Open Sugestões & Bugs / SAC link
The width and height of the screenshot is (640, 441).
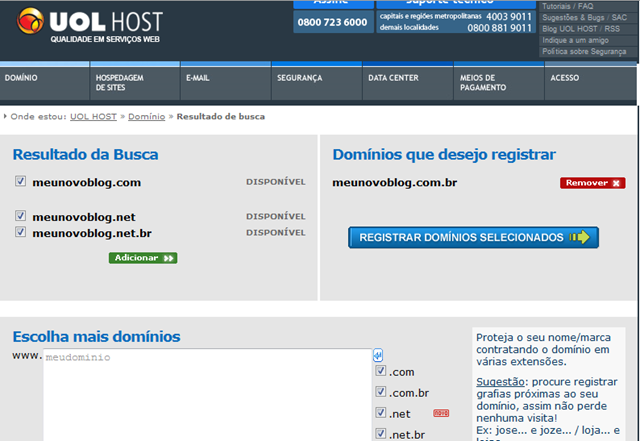[584, 18]
